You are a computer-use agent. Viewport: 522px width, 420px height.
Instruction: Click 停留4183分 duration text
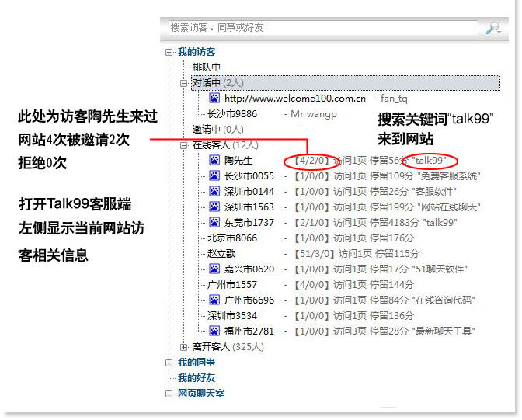coord(394,223)
